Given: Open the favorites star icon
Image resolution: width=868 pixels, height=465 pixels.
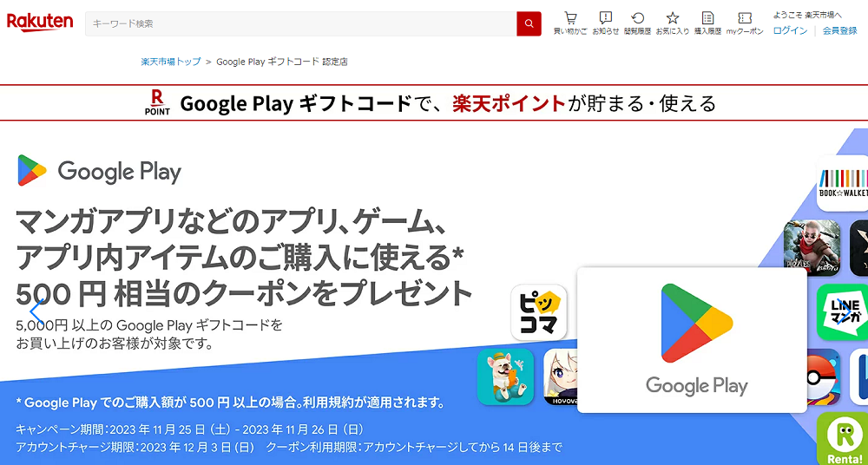Looking at the screenshot, I should click(672, 17).
